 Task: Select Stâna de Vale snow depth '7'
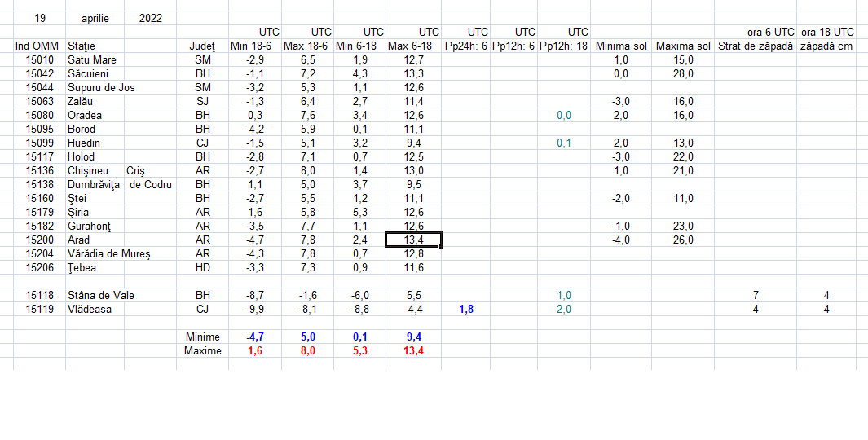(756, 295)
